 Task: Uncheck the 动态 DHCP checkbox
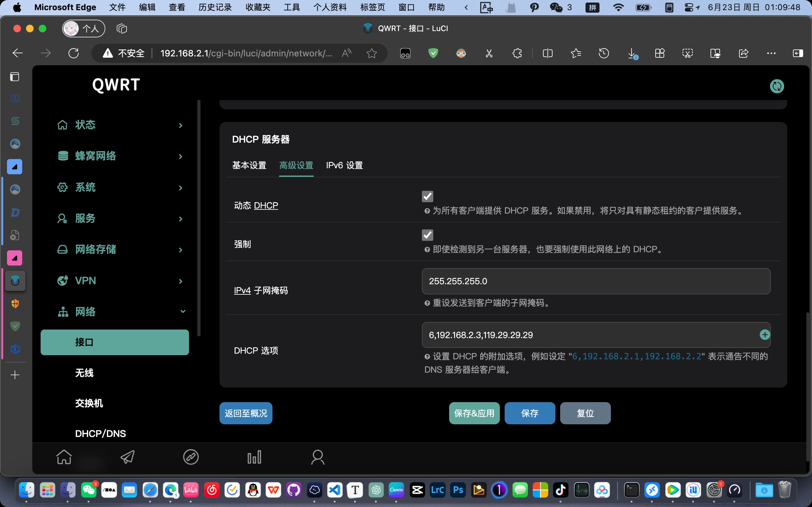click(x=427, y=196)
